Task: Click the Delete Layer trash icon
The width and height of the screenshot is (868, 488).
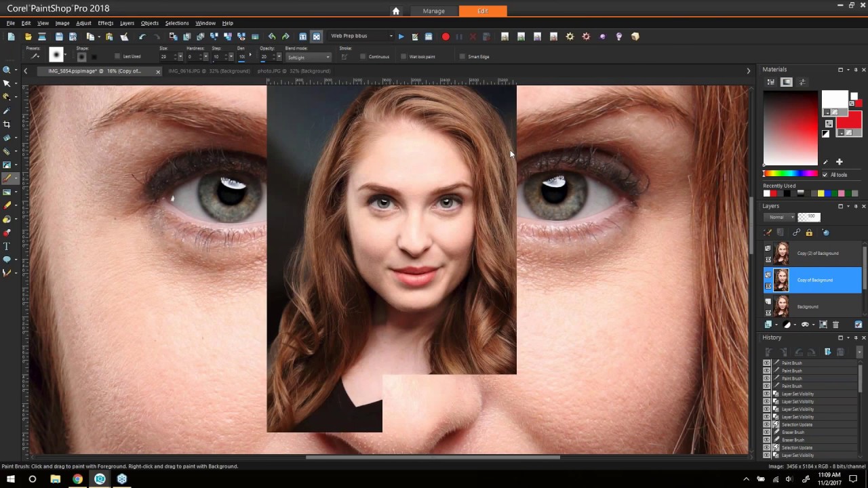Action: tap(835, 325)
